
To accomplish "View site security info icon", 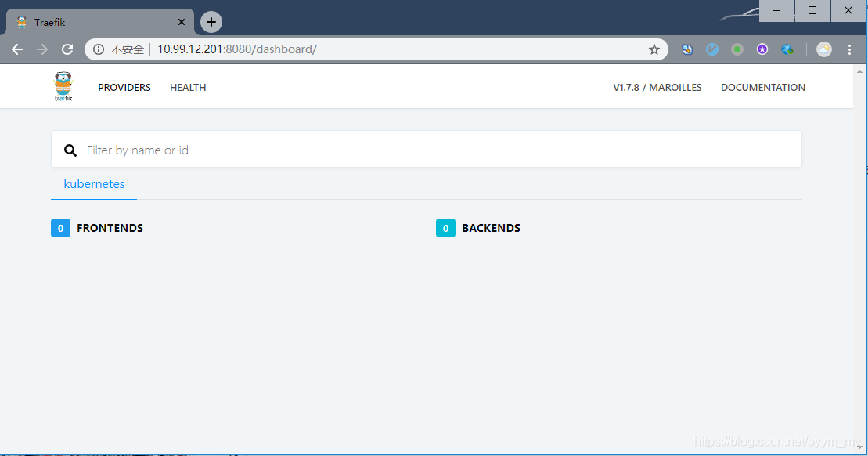I will (x=99, y=49).
